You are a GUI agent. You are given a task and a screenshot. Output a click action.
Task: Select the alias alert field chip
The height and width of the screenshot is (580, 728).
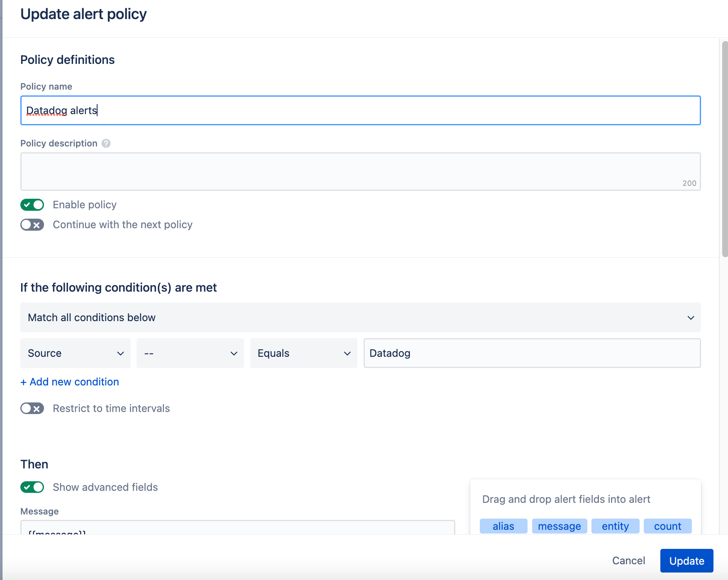503,526
